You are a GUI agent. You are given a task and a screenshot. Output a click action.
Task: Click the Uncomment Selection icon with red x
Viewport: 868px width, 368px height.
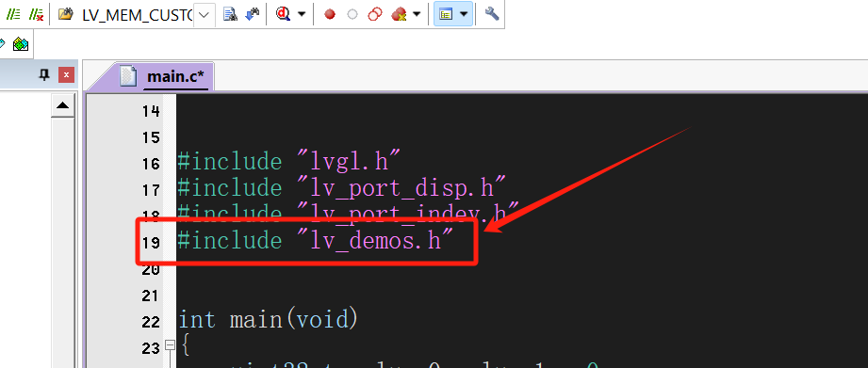37,14
